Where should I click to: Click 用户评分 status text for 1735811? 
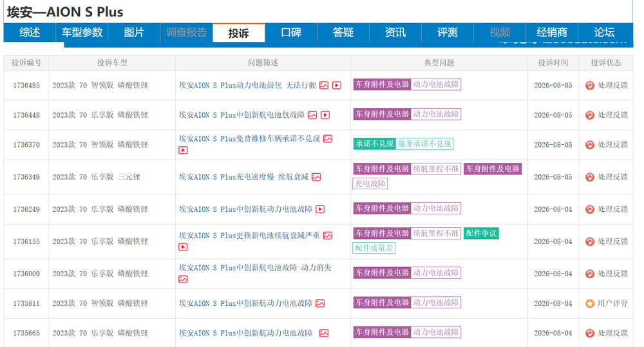tap(612, 303)
